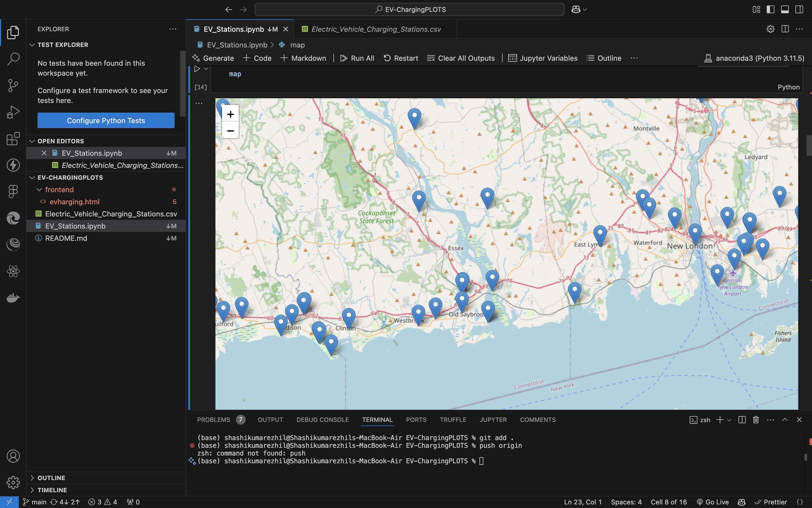Open the Docker whale icon in sidebar
The height and width of the screenshot is (508, 812).
point(13,298)
